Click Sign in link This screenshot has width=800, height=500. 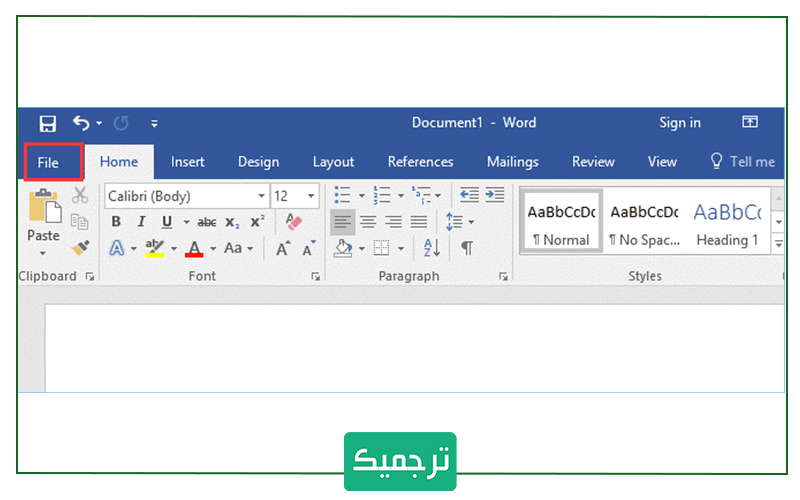[x=680, y=122]
